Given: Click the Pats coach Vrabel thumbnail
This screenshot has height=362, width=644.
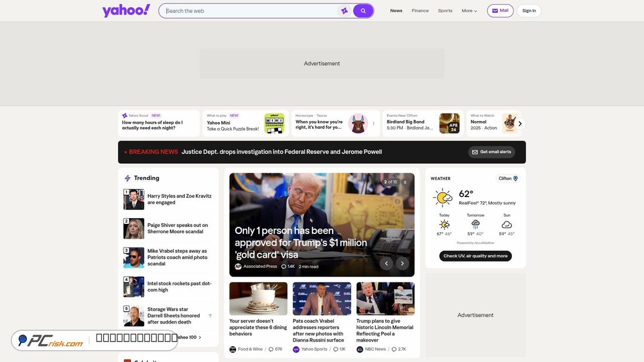Looking at the screenshot, I should (x=322, y=299).
